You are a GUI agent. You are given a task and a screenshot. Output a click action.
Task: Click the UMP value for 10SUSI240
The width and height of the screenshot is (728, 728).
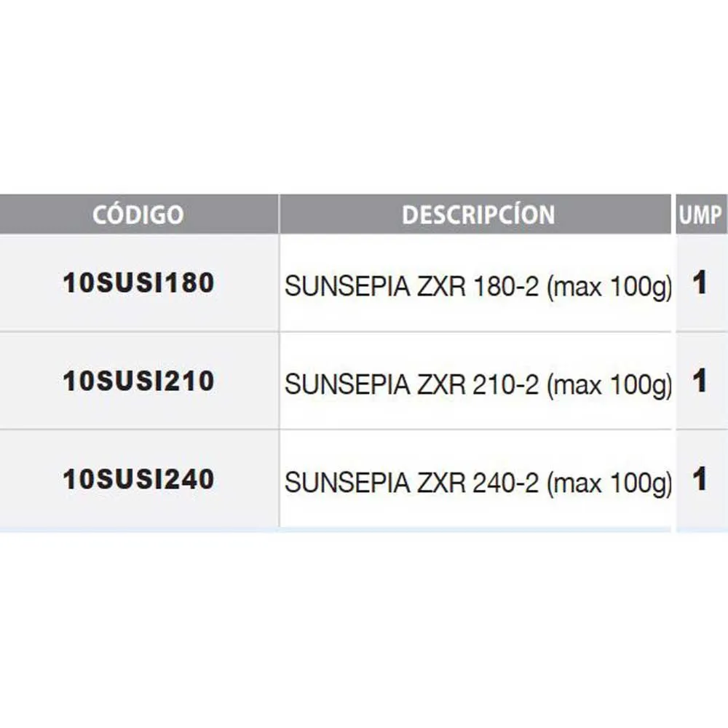click(x=700, y=479)
